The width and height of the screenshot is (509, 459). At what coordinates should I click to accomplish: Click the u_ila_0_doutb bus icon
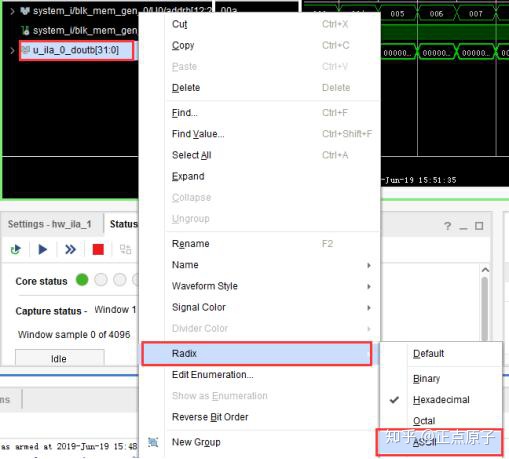(26, 50)
